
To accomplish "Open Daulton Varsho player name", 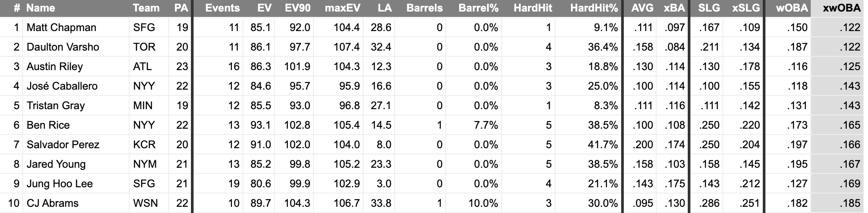I will click(x=63, y=47).
